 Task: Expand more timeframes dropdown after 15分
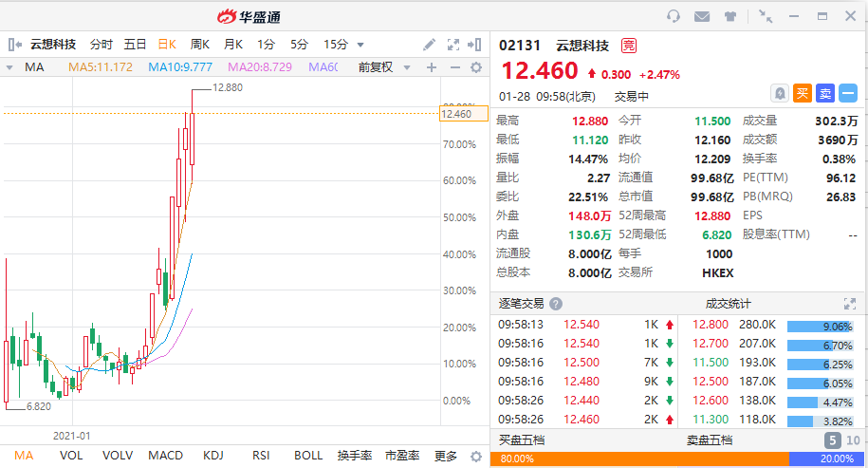click(x=360, y=45)
